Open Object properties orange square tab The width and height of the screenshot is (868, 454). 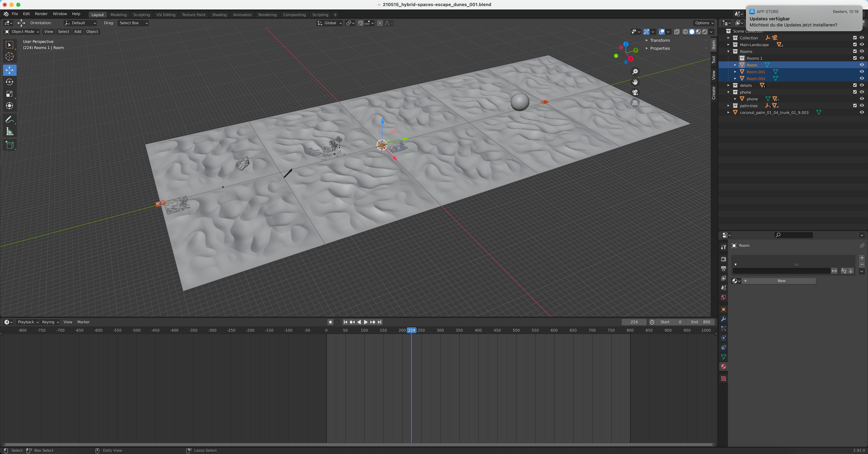point(723,310)
